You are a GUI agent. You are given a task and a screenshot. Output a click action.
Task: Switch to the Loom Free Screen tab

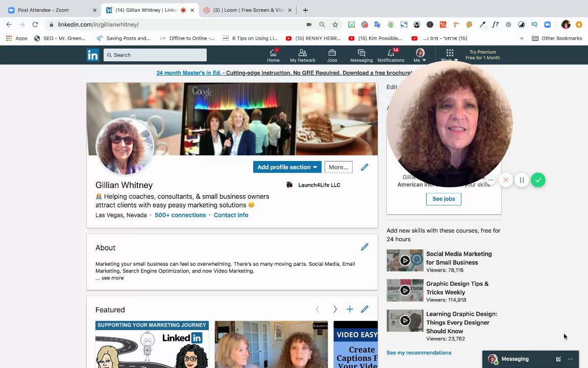pos(248,10)
